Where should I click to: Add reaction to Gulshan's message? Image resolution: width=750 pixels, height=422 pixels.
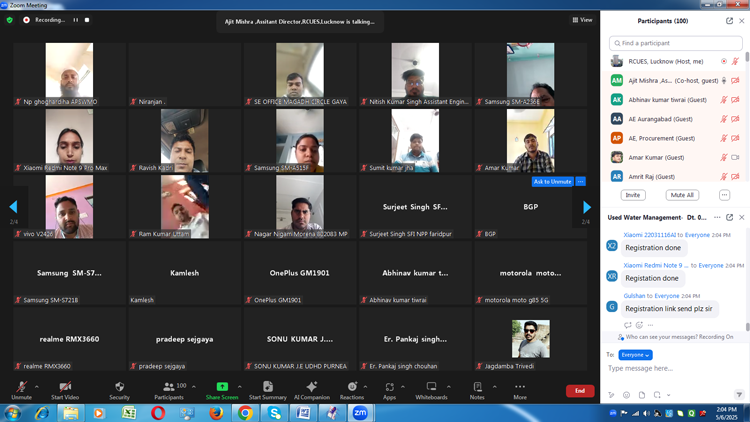[x=640, y=325]
